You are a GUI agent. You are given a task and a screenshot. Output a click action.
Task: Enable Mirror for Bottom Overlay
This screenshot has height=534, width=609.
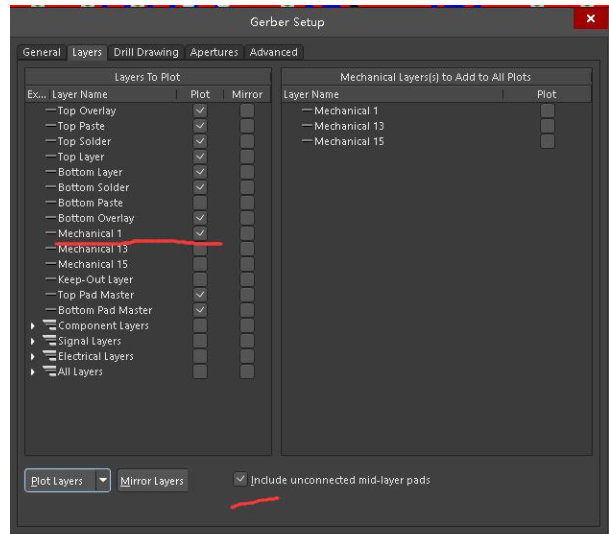tap(247, 218)
